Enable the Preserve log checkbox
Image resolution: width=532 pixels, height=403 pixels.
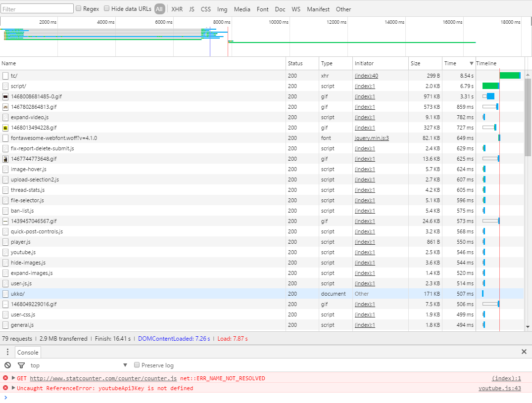(x=137, y=365)
